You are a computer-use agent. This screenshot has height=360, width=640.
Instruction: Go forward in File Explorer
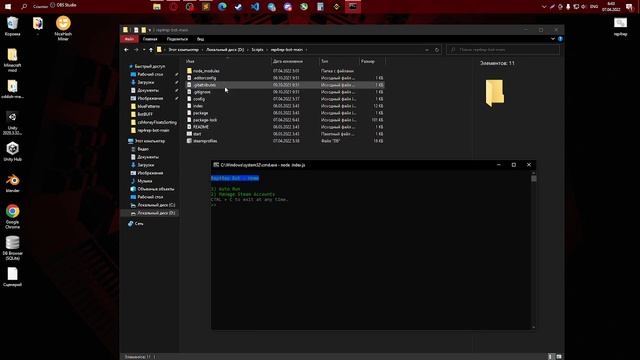pyautogui.click(x=136, y=50)
